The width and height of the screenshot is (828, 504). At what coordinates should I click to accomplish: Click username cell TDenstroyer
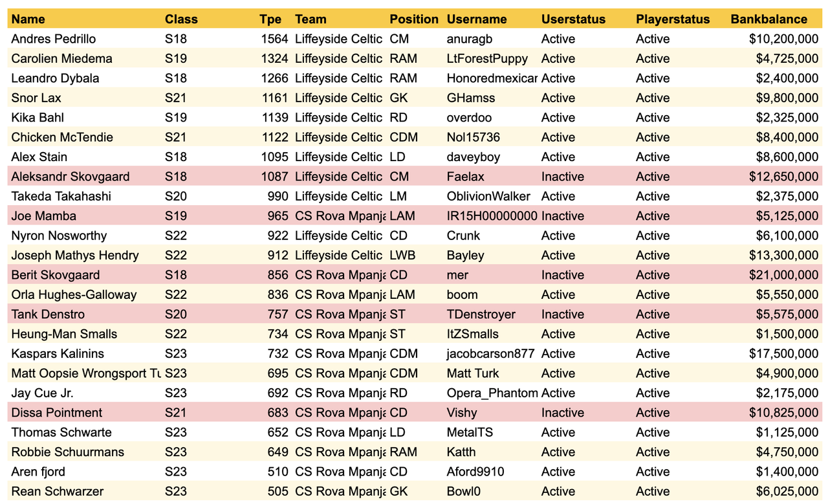481,314
